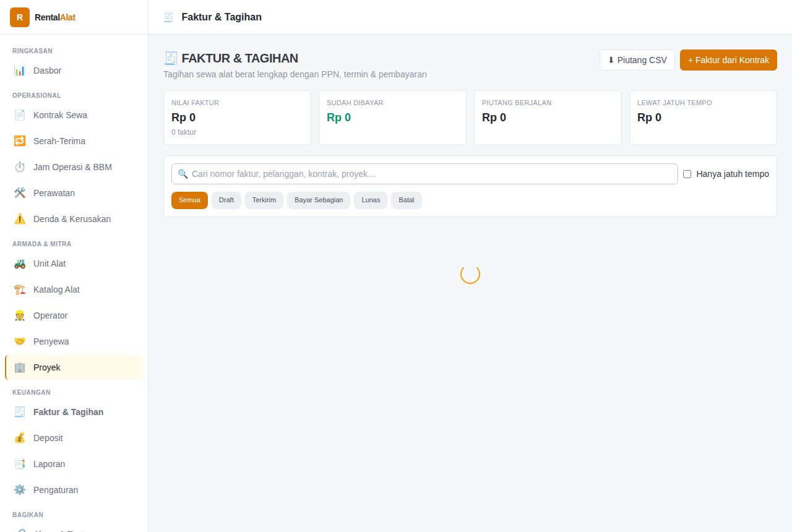Click the Perawatan tools icon

point(20,193)
